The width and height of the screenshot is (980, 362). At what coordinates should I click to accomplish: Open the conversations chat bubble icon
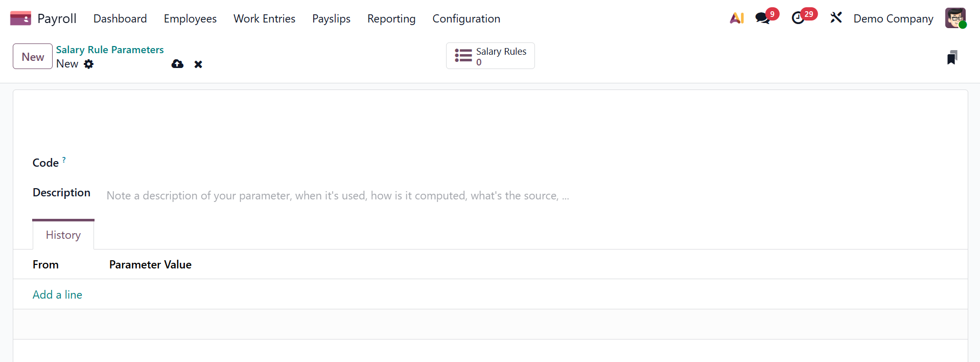[762, 18]
